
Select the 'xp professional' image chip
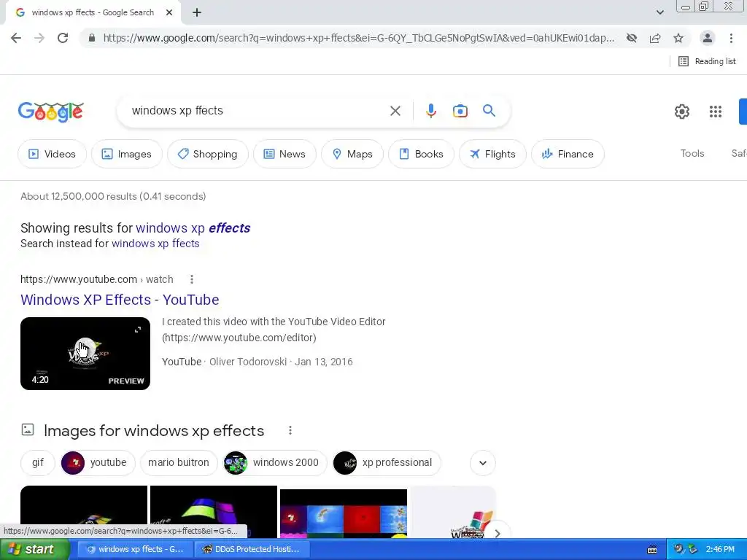point(387,463)
